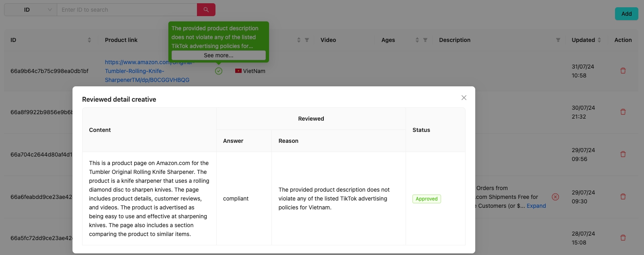This screenshot has height=255, width=644.
Task: Sort by the Updated column
Action: pyautogui.click(x=599, y=40)
